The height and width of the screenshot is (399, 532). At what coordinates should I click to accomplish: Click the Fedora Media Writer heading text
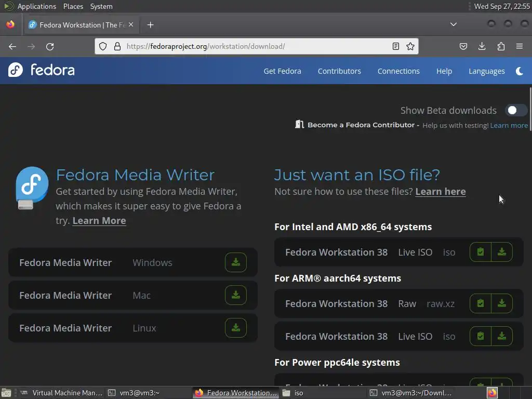click(135, 175)
